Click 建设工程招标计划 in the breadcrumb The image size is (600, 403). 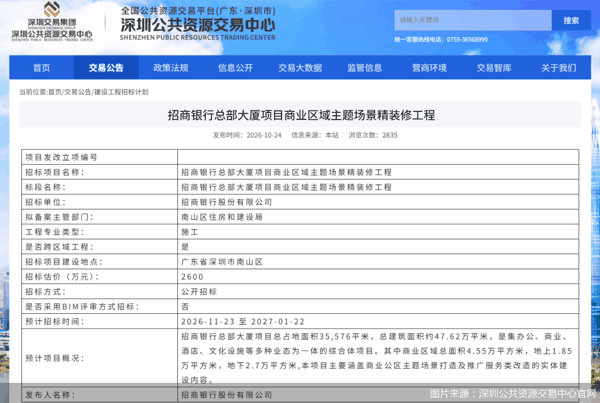121,92
